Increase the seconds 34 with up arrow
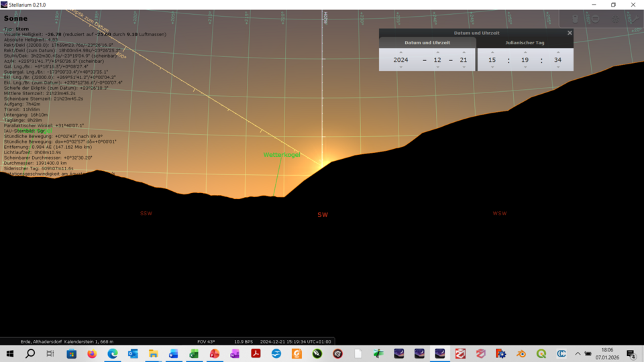The width and height of the screenshot is (644, 362). (x=557, y=52)
